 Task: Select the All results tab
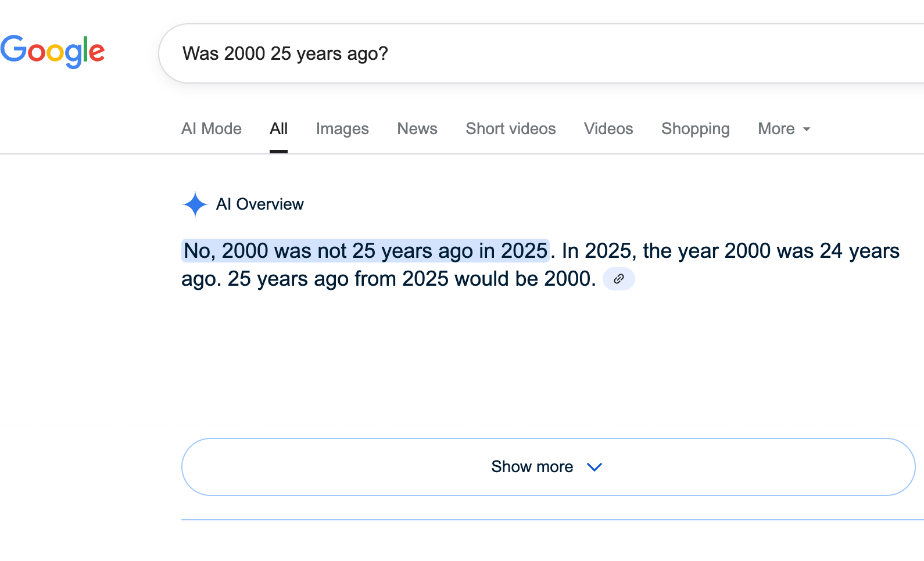pyautogui.click(x=278, y=128)
